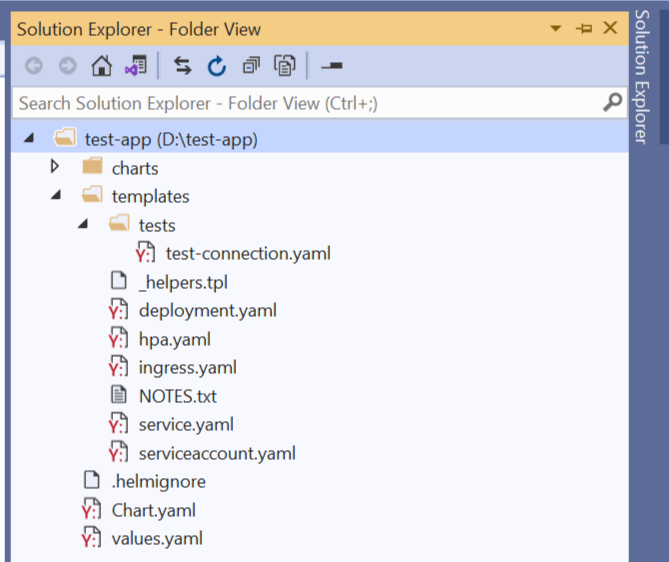The image size is (669, 562).
Task: Click file icon beside .helmignore
Action: pyautogui.click(x=92, y=480)
